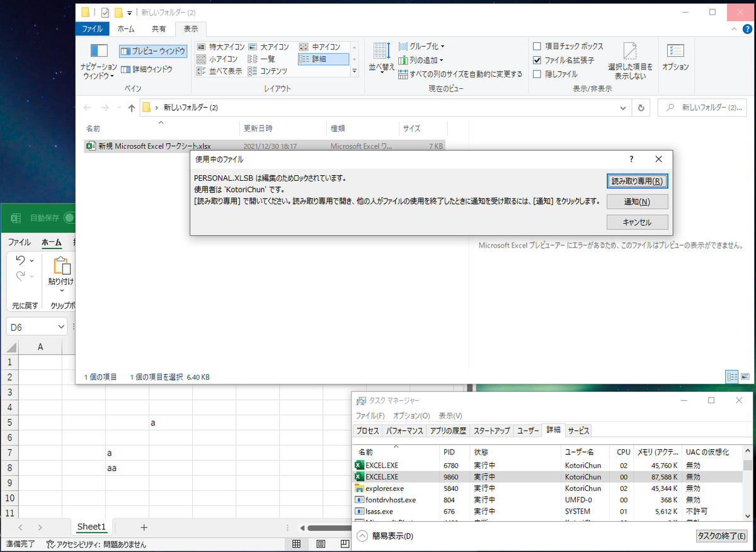Open the 並べ替え sort menu

tap(382, 59)
